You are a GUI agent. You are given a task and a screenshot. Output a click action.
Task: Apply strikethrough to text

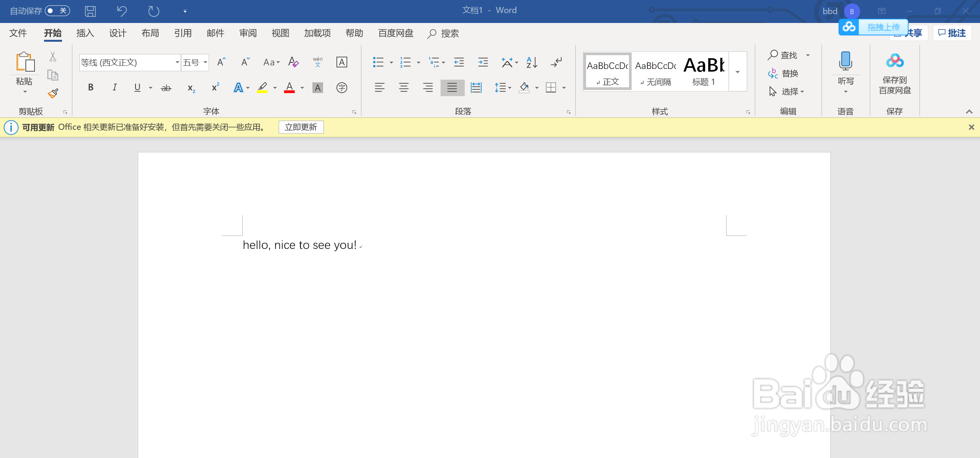point(166,88)
